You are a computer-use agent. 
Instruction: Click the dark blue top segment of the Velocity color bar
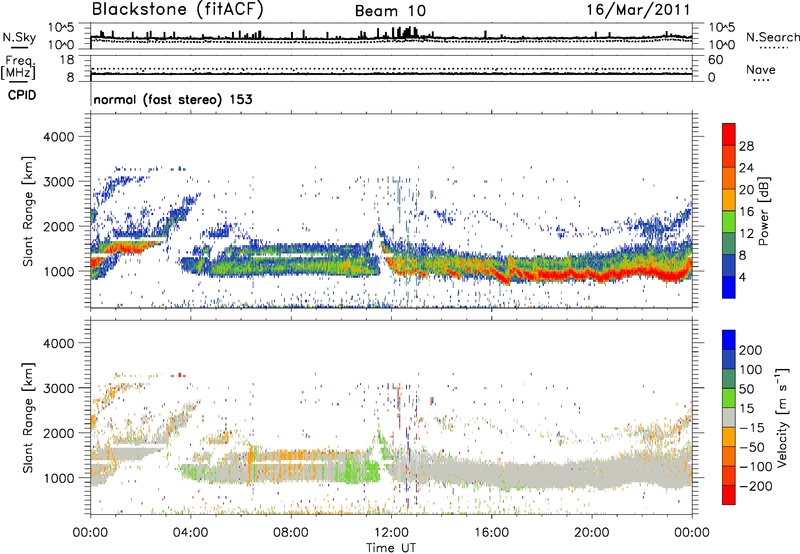[x=729, y=340]
